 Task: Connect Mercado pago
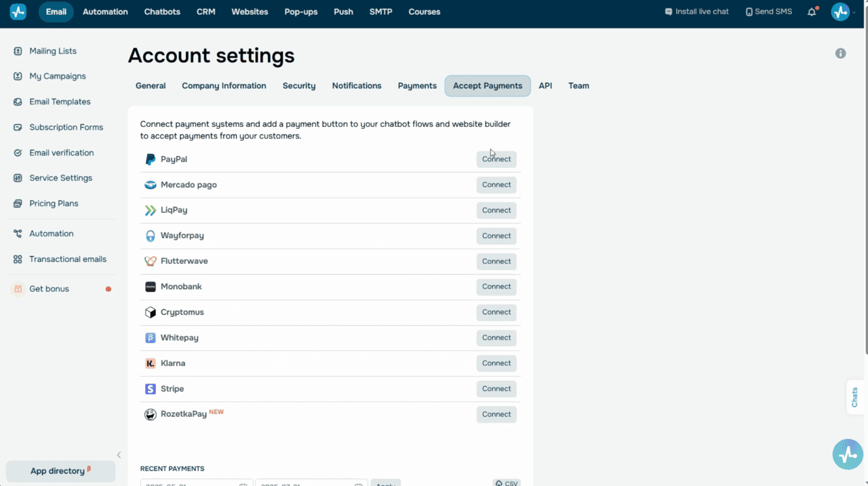click(496, 185)
